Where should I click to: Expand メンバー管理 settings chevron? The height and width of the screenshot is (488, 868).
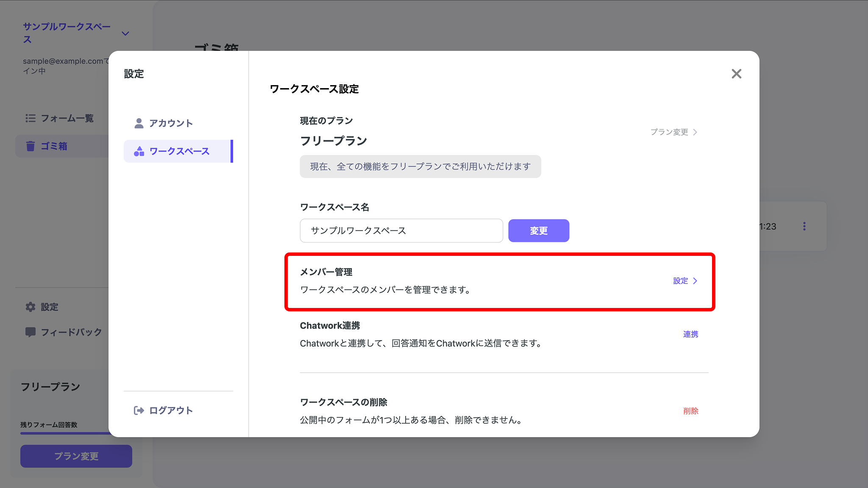(x=696, y=280)
